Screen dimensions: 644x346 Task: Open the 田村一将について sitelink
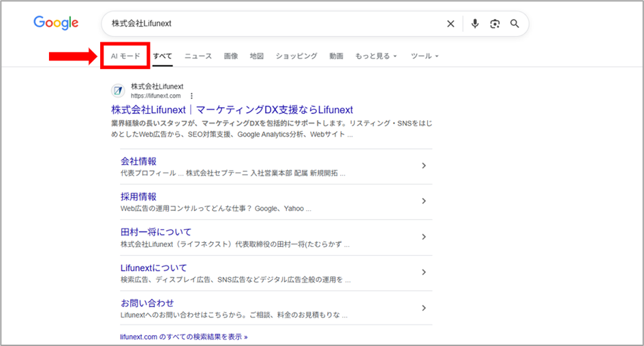[156, 232]
